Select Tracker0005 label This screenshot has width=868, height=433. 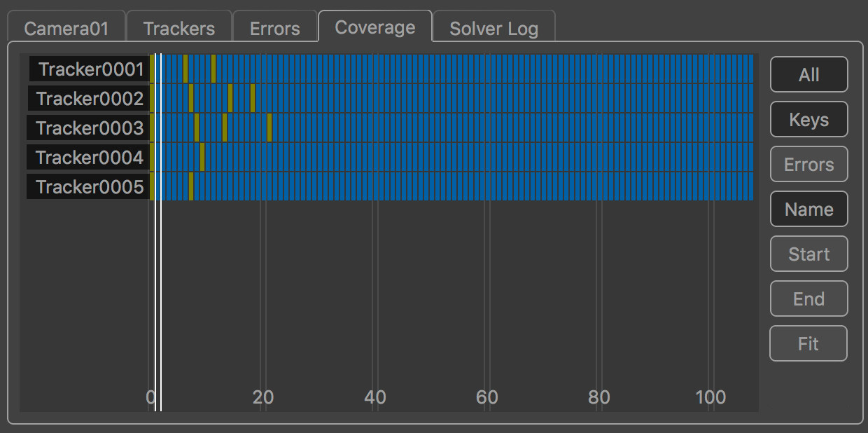click(88, 187)
